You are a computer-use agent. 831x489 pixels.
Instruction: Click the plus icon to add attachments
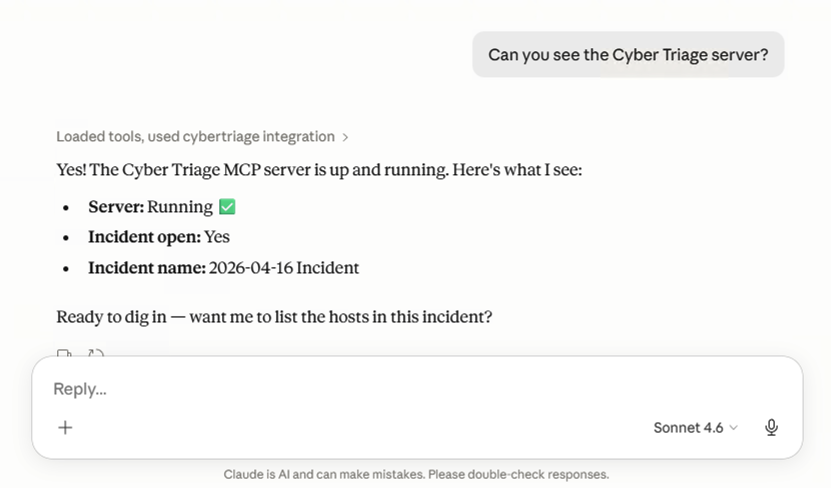pos(65,427)
